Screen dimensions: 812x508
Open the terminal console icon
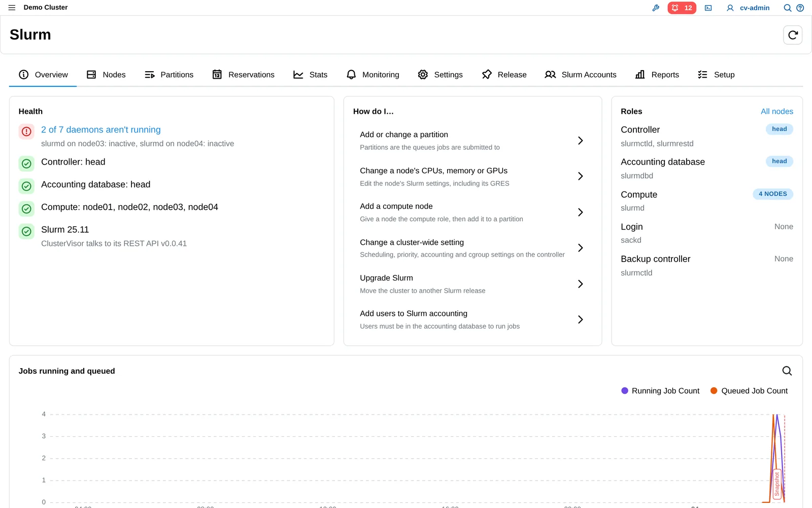[708, 8]
